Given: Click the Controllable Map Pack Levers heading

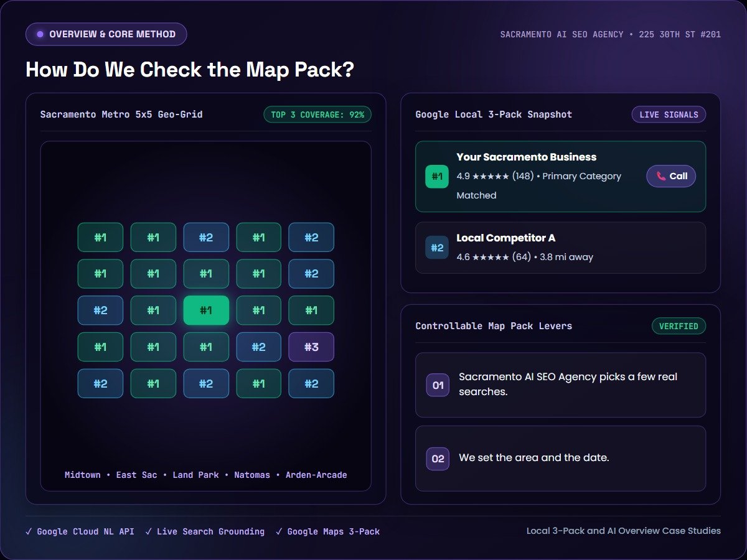Looking at the screenshot, I should (x=494, y=326).
